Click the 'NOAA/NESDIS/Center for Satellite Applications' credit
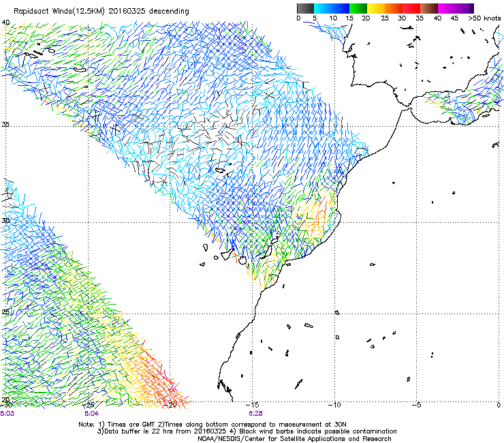The width and height of the screenshot is (504, 443). tap(294, 438)
